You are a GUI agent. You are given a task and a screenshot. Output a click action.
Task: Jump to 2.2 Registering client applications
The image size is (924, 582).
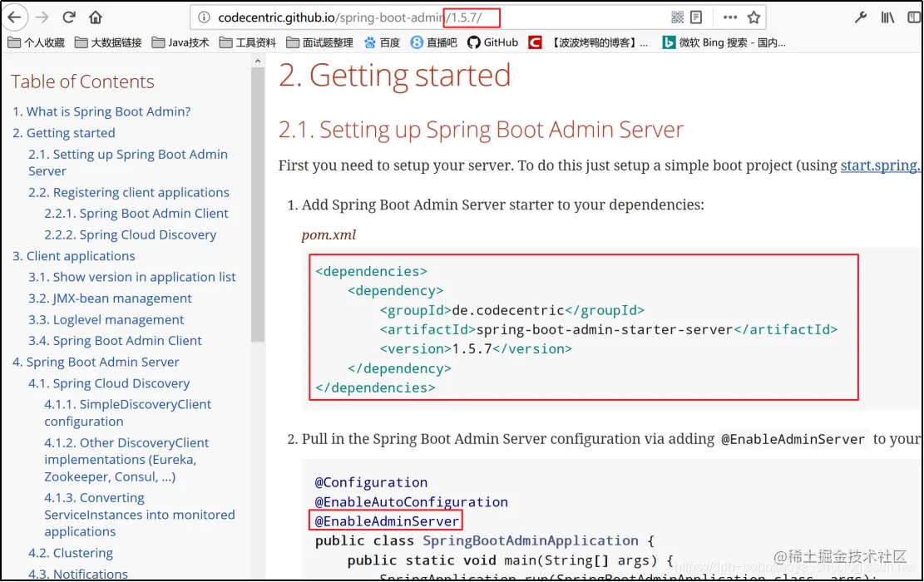point(128,192)
